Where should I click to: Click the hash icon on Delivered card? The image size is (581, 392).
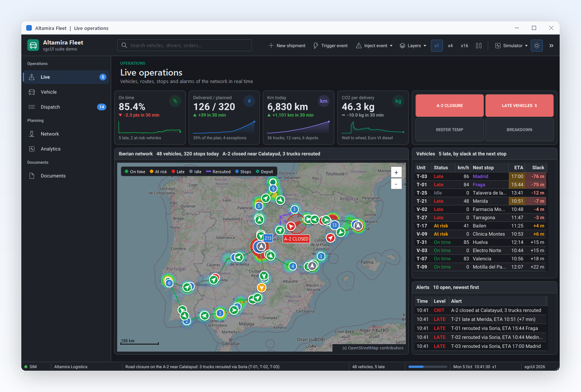click(x=249, y=101)
